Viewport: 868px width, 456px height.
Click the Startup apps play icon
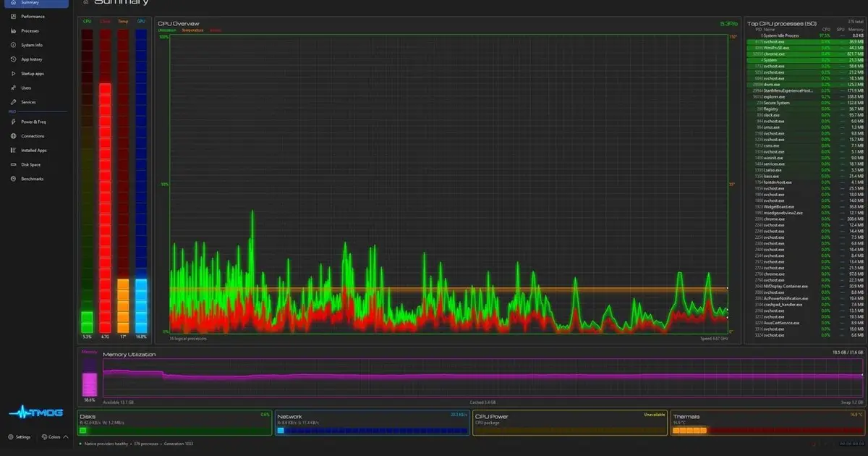14,73
